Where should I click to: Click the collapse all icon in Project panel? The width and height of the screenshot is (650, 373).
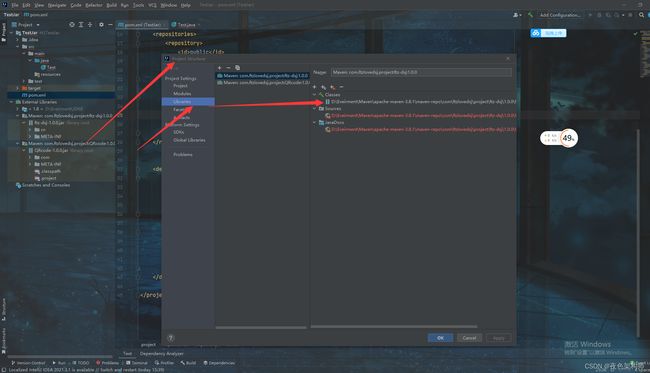pyautogui.click(x=90, y=25)
